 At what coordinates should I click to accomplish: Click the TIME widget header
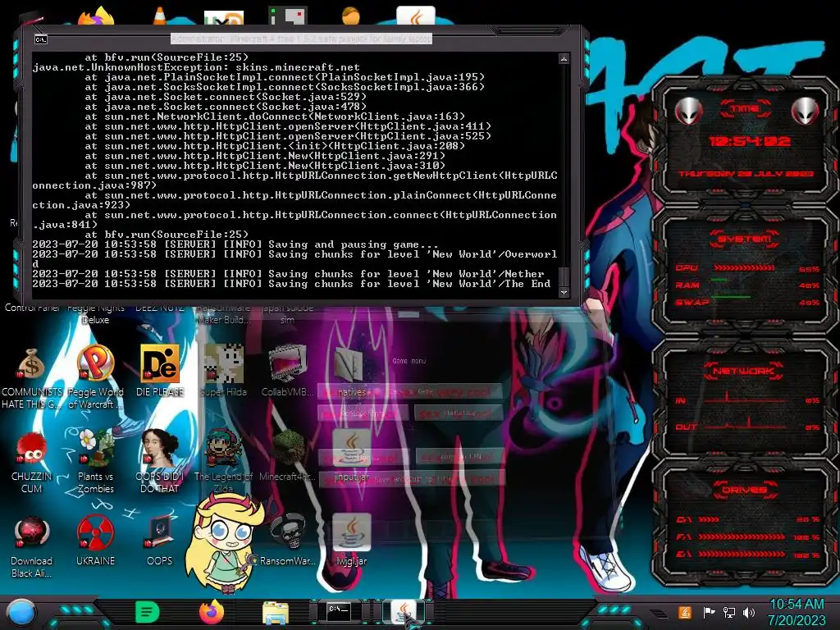click(x=745, y=109)
